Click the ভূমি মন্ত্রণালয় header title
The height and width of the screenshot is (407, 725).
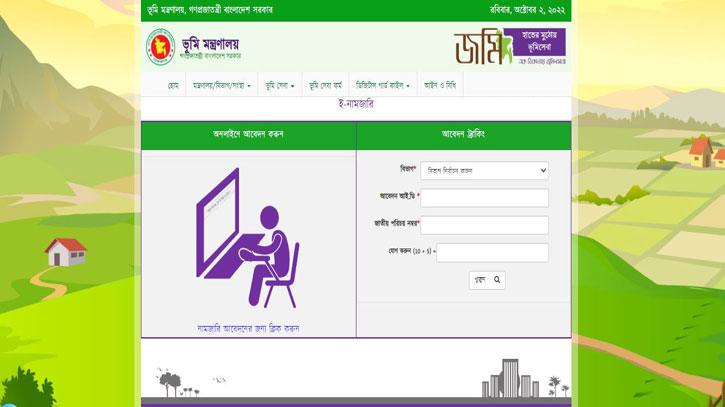[210, 45]
